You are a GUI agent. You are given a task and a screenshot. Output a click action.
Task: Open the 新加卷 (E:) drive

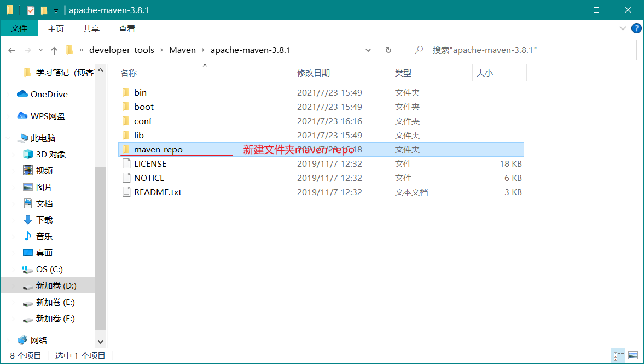55,302
